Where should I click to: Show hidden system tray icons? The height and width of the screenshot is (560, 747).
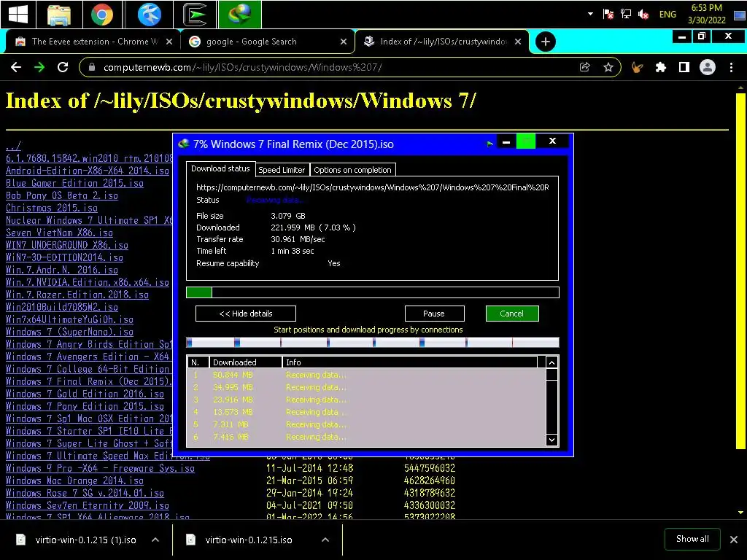click(x=590, y=14)
